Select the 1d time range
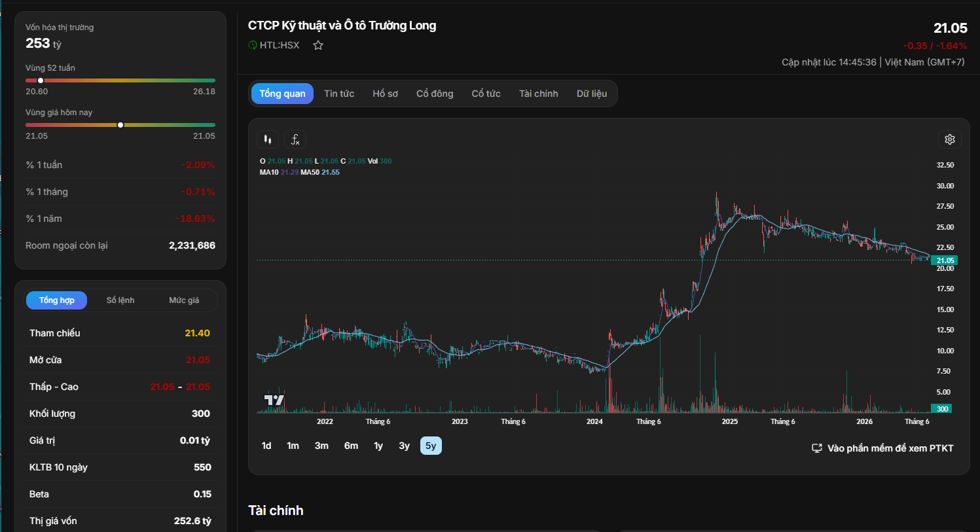Image resolution: width=980 pixels, height=532 pixels. tap(266, 446)
